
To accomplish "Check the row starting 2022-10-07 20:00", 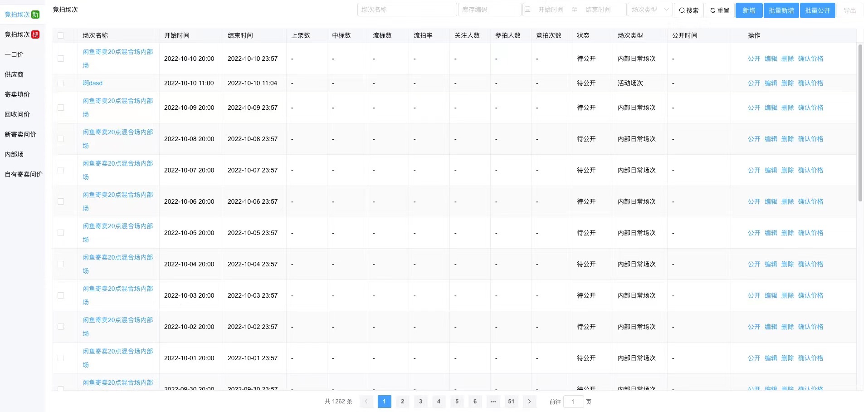I will (61, 170).
